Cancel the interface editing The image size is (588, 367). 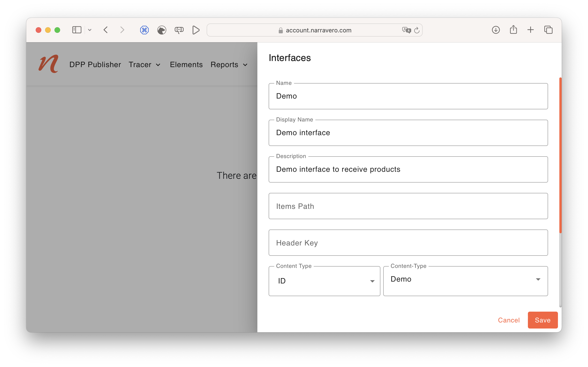(509, 320)
